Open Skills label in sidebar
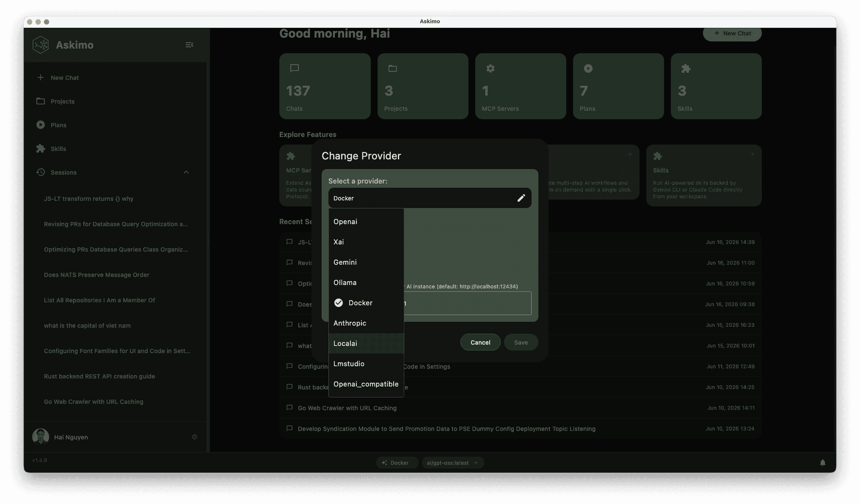 point(58,149)
